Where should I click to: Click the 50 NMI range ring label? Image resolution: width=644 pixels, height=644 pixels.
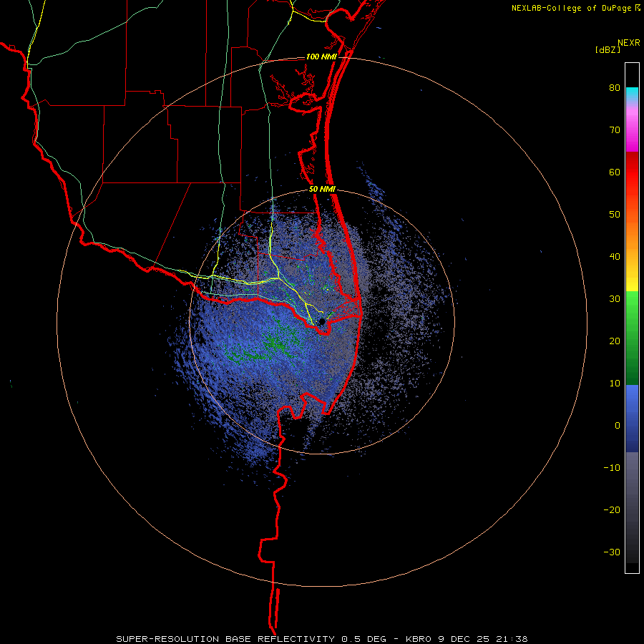coord(322,190)
